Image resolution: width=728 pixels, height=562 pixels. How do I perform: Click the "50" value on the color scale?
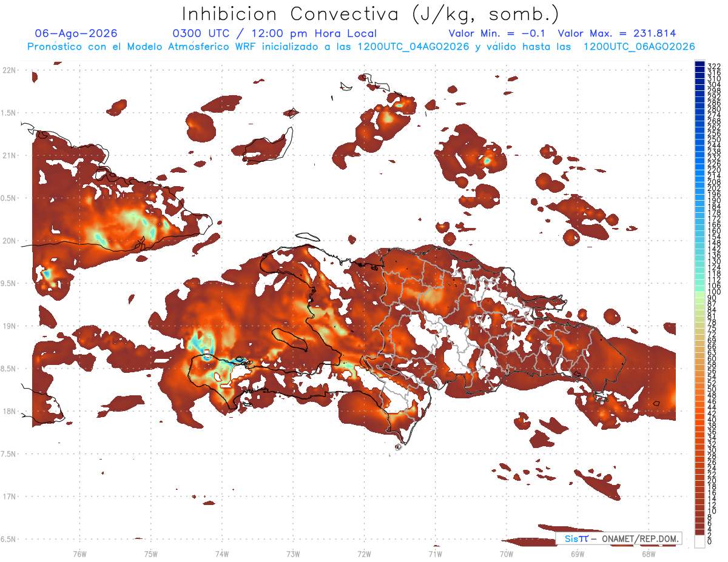point(712,389)
